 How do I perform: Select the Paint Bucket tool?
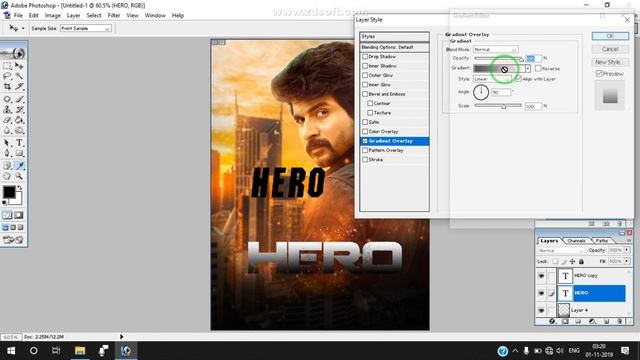click(19, 120)
